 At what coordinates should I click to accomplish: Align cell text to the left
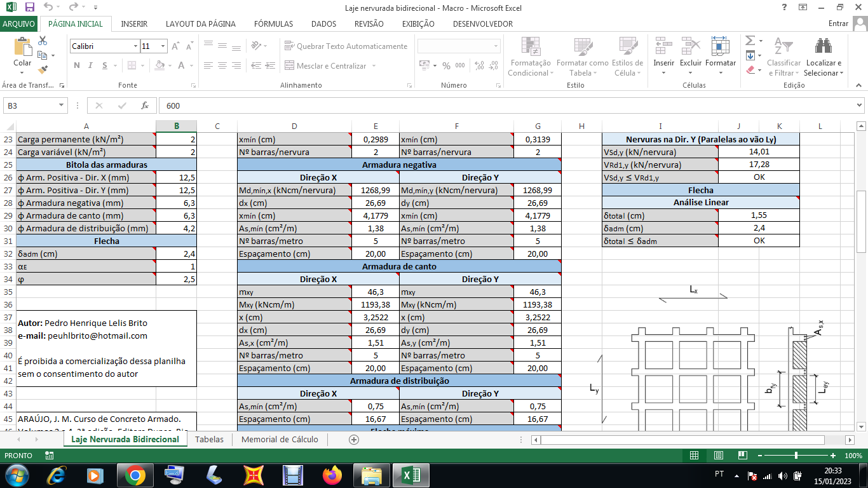pyautogui.click(x=208, y=65)
